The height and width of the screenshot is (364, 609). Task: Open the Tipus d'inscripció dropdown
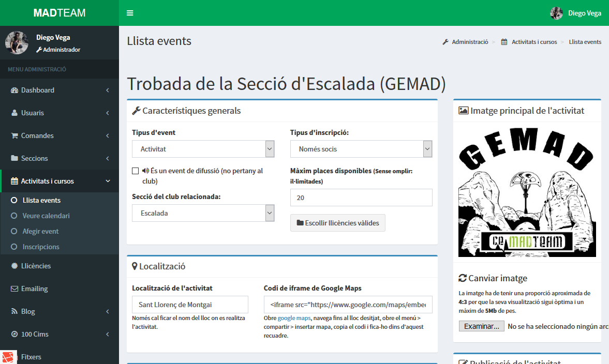[361, 149]
